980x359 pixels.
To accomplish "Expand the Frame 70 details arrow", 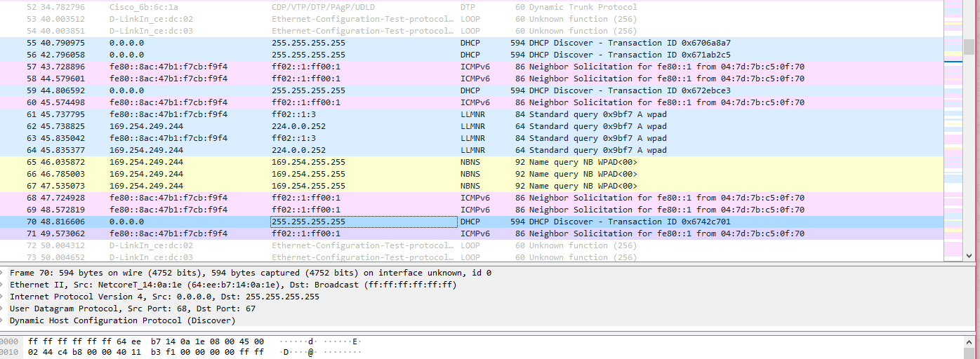I will [2, 273].
